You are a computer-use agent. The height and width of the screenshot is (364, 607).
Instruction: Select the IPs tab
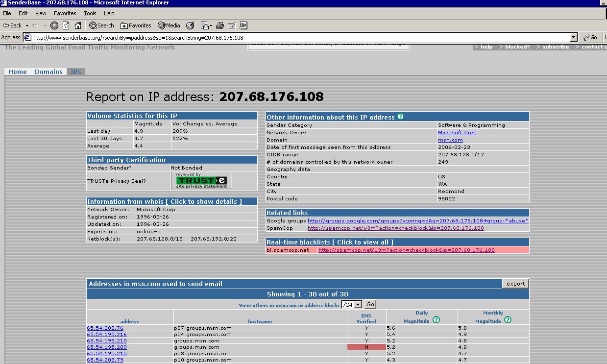tap(76, 72)
